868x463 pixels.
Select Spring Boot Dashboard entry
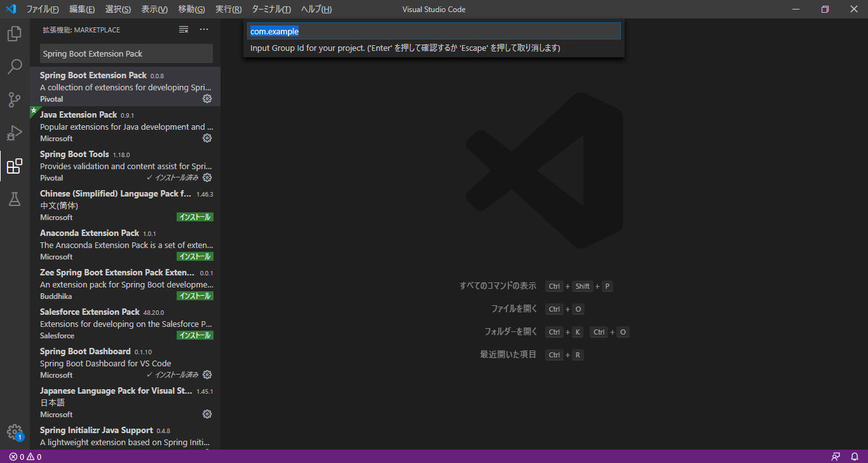click(x=125, y=363)
